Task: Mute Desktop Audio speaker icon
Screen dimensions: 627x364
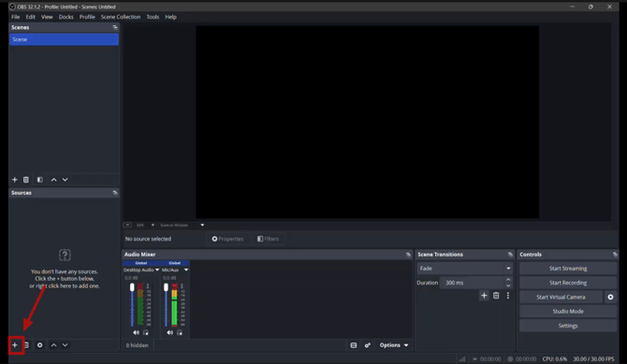Action: [136, 332]
